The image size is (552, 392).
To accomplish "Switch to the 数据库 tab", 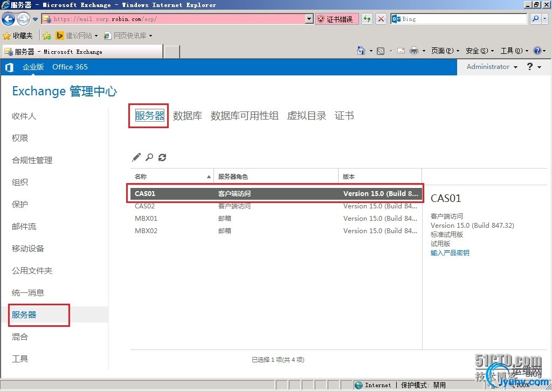I will [x=187, y=116].
